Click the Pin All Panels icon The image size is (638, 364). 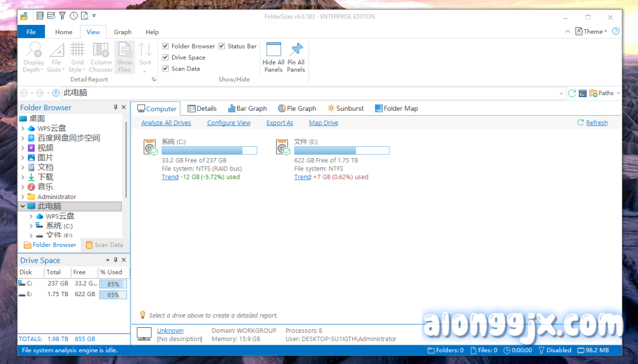pos(296,50)
